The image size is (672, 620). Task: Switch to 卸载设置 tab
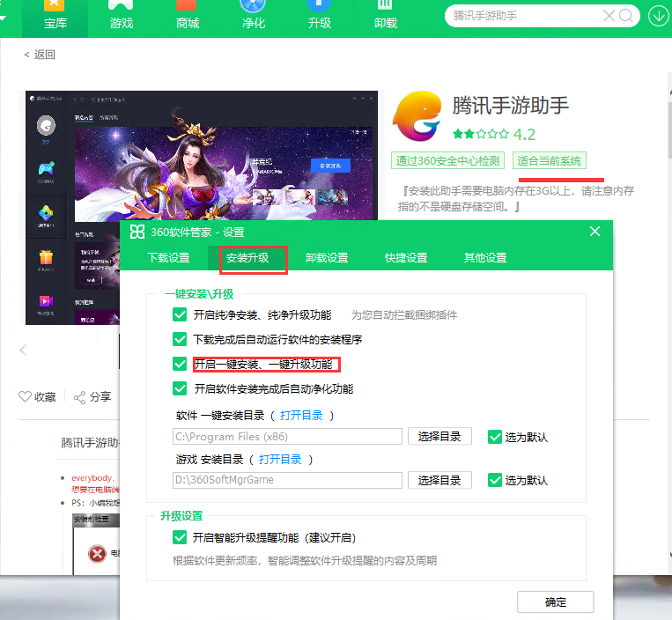tap(327, 257)
